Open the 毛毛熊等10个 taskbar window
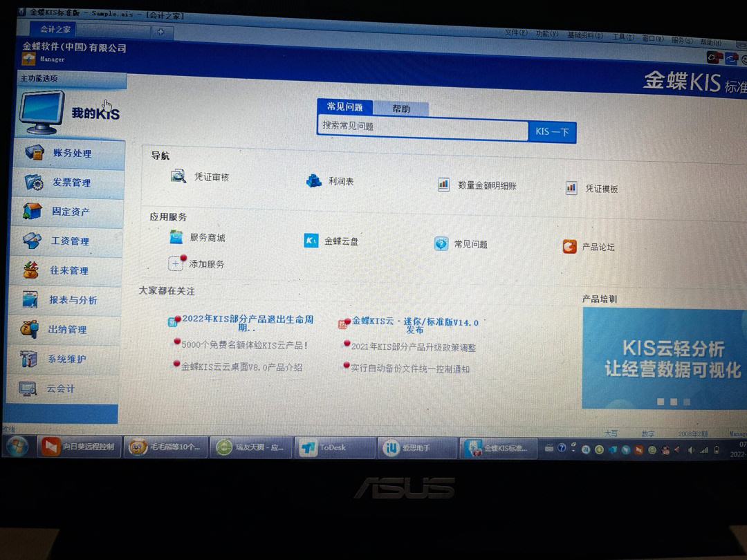This screenshot has width=747, height=560. (165, 447)
